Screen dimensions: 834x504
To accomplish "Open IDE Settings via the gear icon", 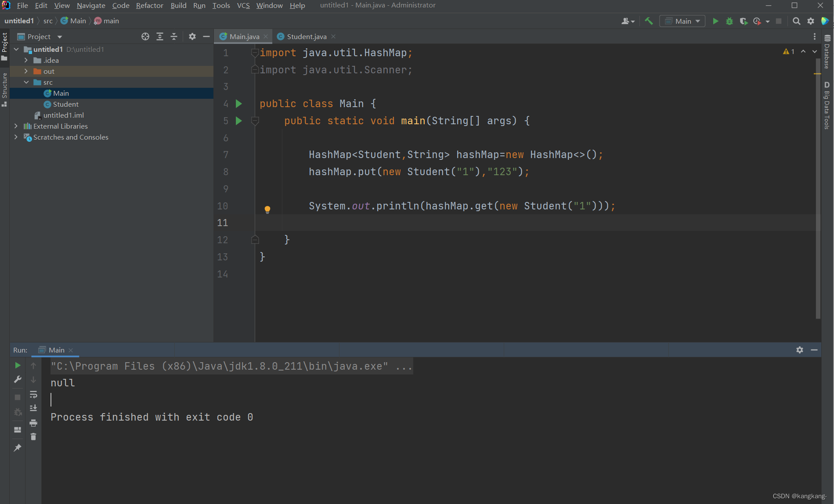I will pos(810,21).
